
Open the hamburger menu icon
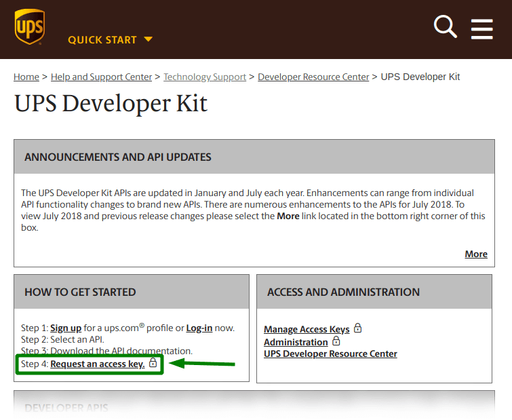pyautogui.click(x=481, y=29)
